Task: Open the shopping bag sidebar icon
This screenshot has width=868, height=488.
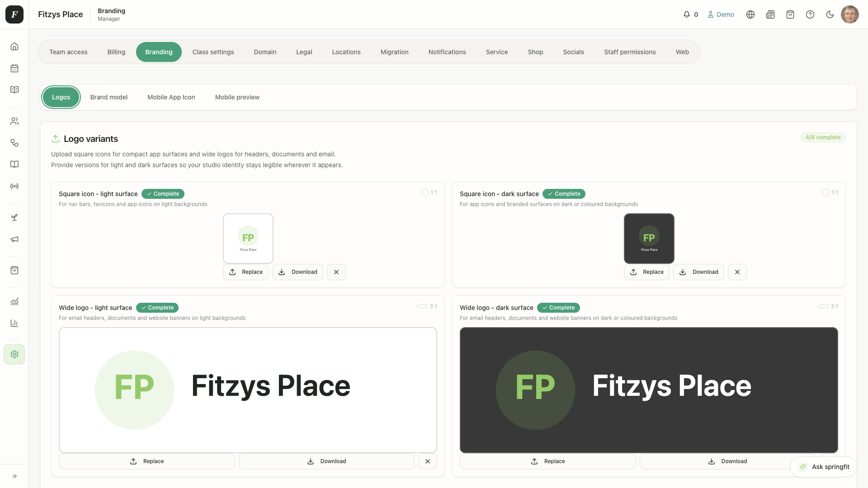Action: point(14,270)
